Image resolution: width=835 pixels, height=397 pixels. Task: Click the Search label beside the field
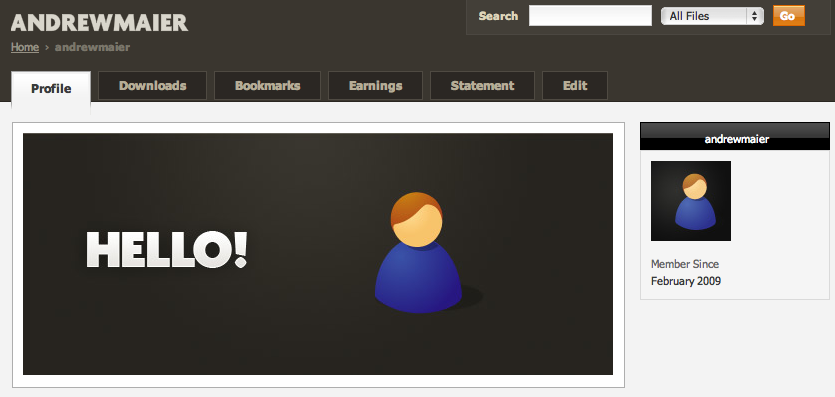point(498,16)
